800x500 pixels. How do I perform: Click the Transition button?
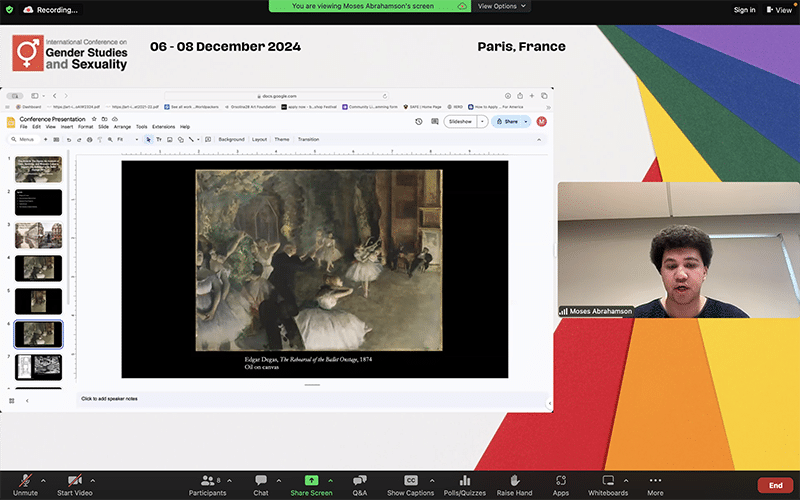(308, 139)
